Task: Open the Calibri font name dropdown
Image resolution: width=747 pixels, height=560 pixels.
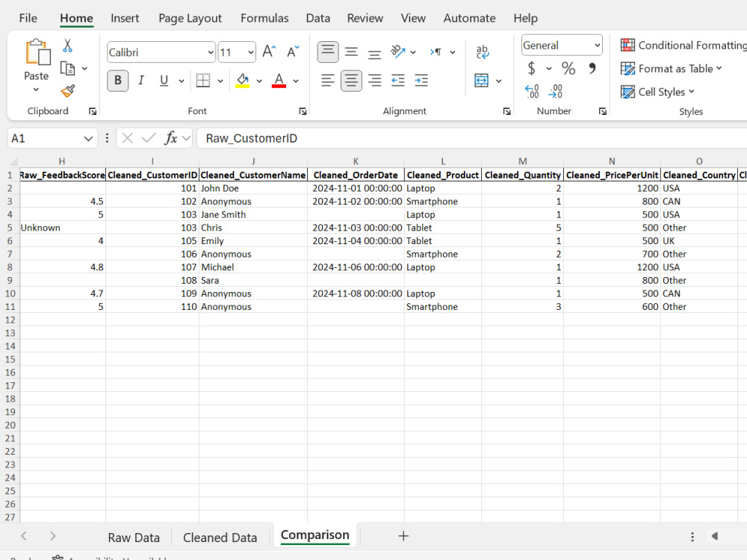Action: click(x=211, y=52)
